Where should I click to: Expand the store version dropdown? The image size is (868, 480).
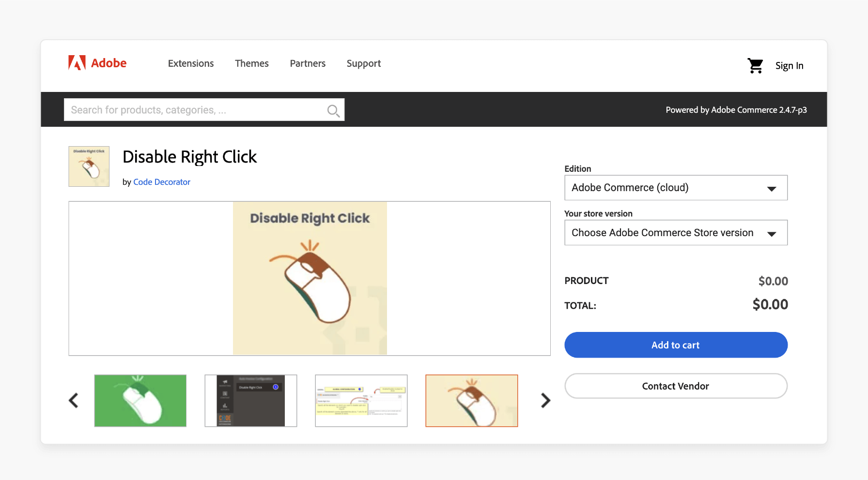676,233
